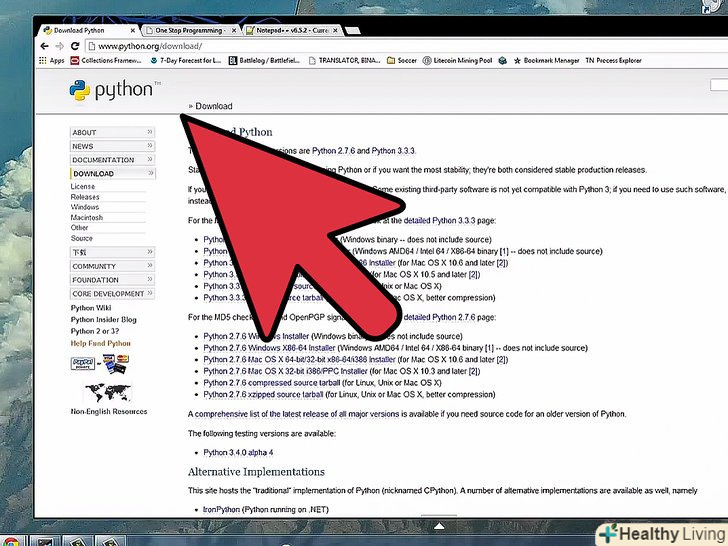Download Python 2.7.6 Mac OS X 64-bit/32-bit Installer
Image resolution: width=728 pixels, height=546 pixels.
tap(299, 359)
